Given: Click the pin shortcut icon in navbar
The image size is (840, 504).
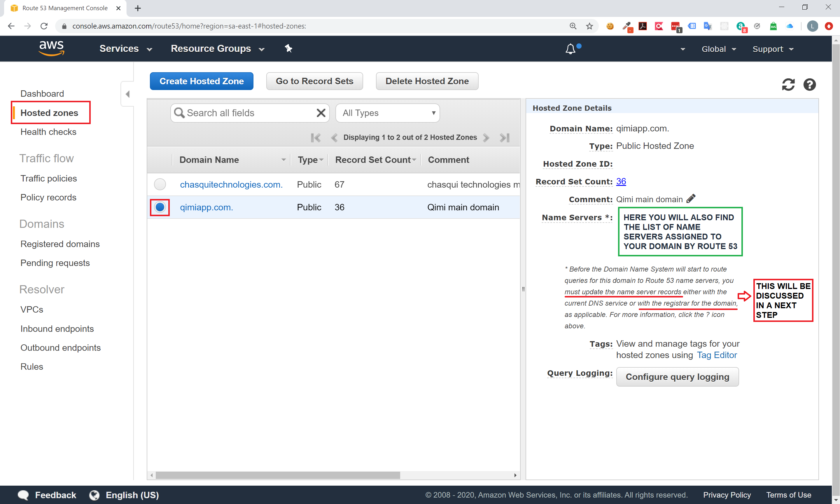Looking at the screenshot, I should point(288,49).
